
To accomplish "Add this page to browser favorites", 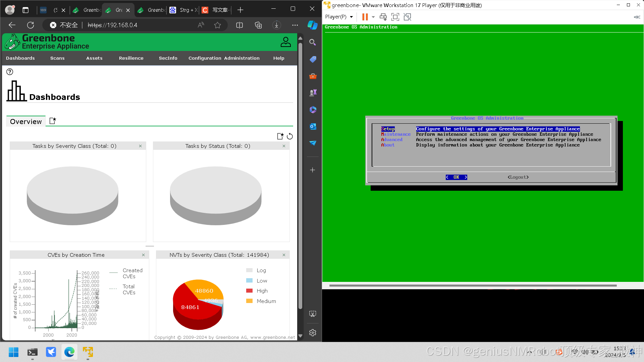I will (x=217, y=25).
